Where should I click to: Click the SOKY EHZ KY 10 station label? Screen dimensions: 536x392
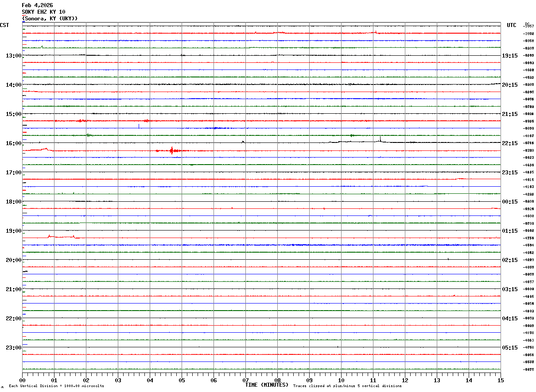point(43,12)
